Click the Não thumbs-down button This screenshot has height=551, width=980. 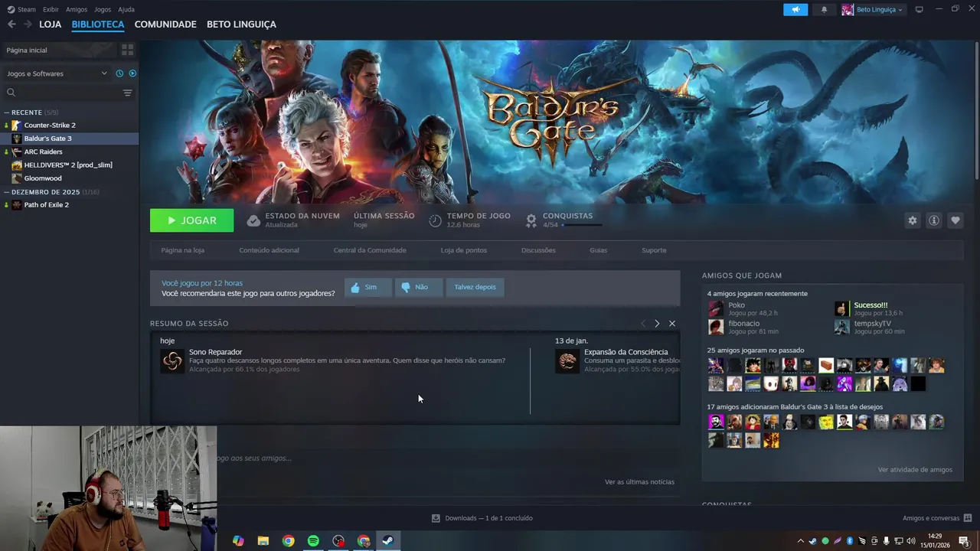pos(419,287)
